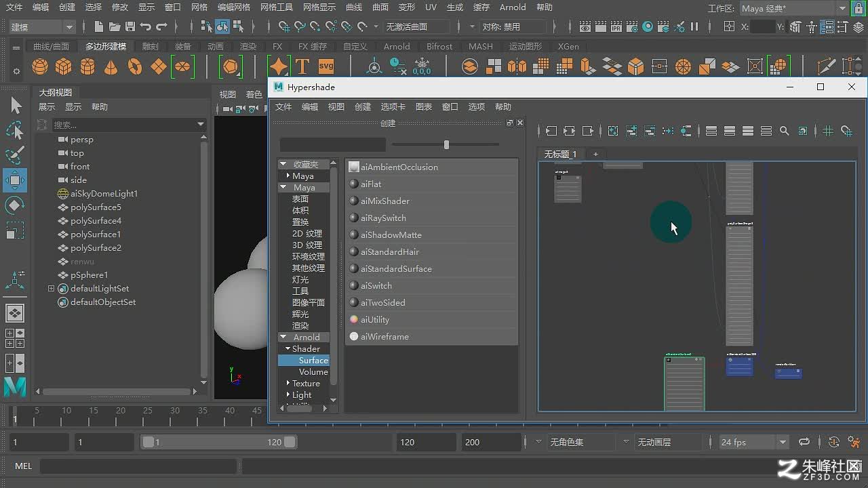
Task: Toggle the timeline loop playback button
Action: 804,442
